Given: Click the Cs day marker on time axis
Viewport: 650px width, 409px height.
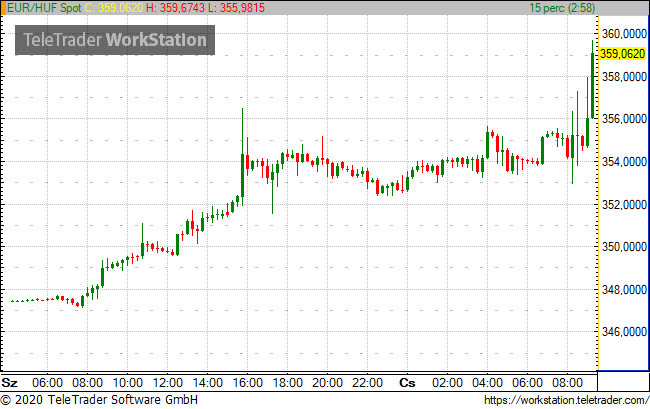Looking at the screenshot, I should pyautogui.click(x=407, y=382).
